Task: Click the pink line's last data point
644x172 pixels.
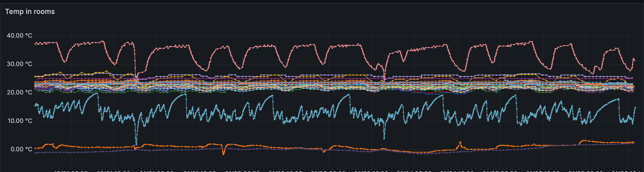Action: 635,60
